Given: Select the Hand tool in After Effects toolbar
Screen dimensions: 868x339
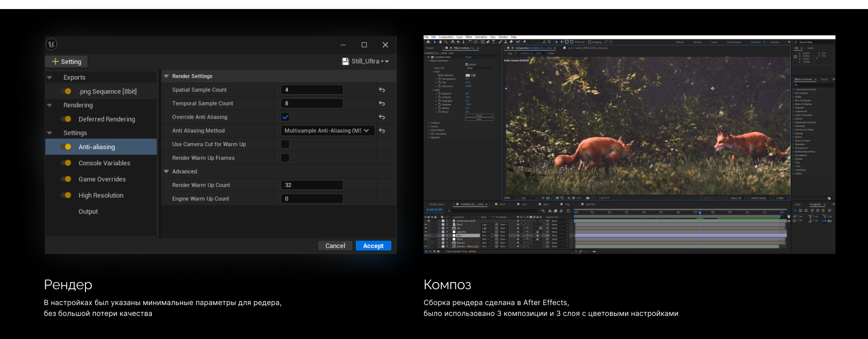Looking at the screenshot, I should click(x=440, y=42).
